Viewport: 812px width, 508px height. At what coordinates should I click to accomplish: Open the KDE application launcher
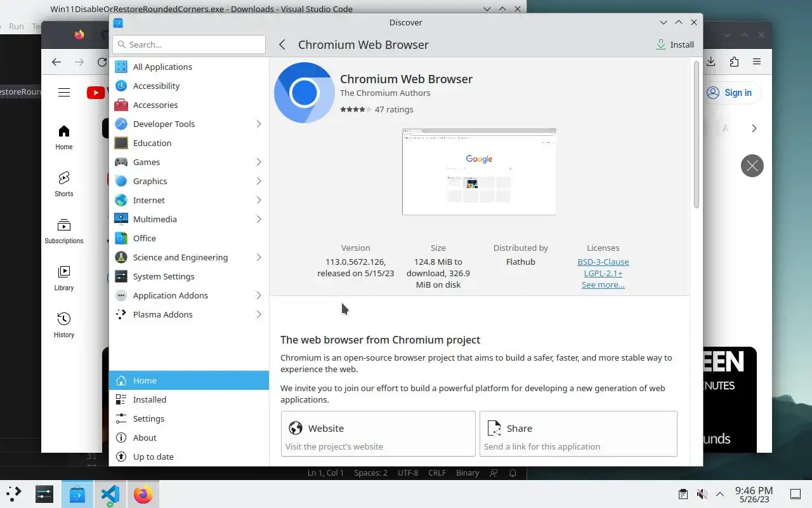pyautogui.click(x=14, y=493)
